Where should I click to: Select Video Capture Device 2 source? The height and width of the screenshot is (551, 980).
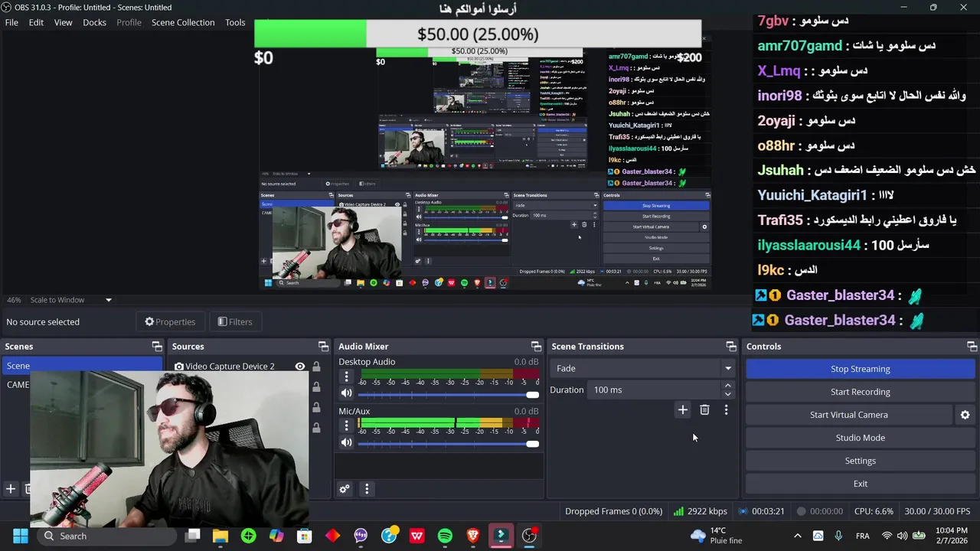(230, 367)
